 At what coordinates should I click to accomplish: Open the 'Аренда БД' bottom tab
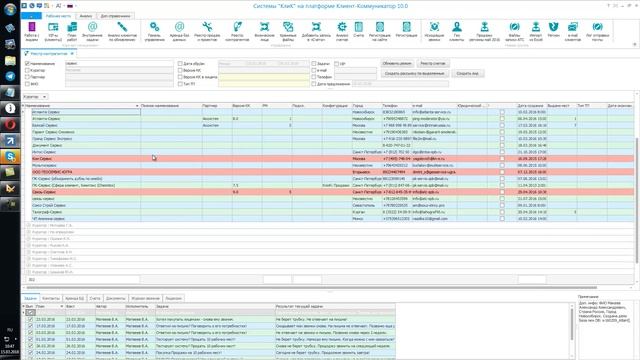coord(74,298)
